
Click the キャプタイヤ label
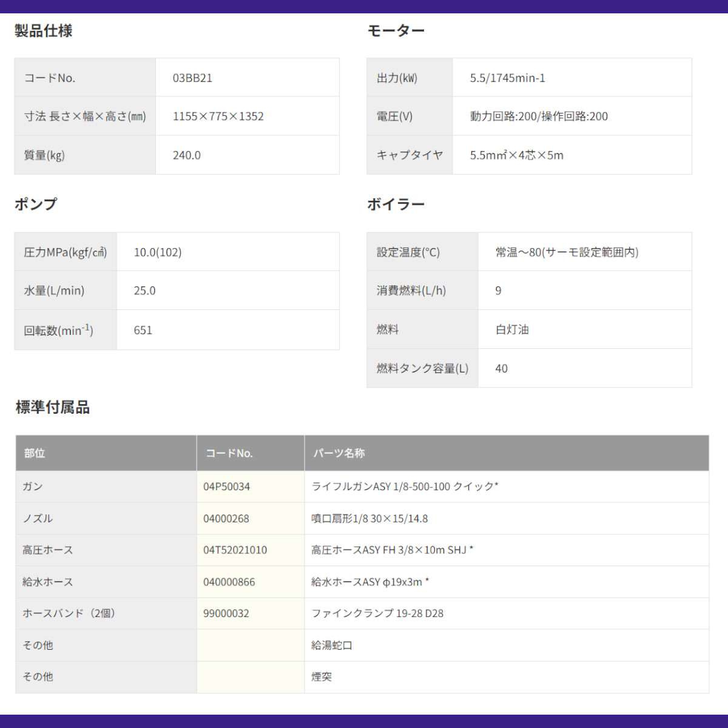409,155
